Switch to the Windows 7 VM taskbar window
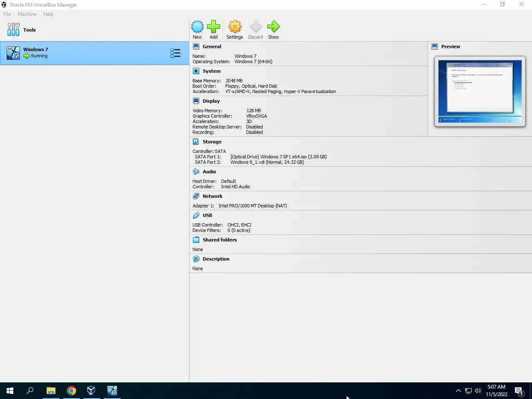 pyautogui.click(x=112, y=391)
